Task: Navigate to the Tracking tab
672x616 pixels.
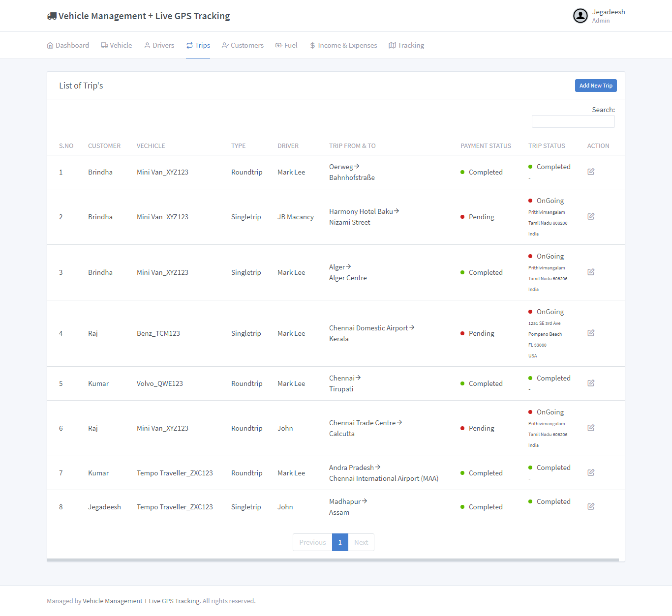Action: (406, 45)
